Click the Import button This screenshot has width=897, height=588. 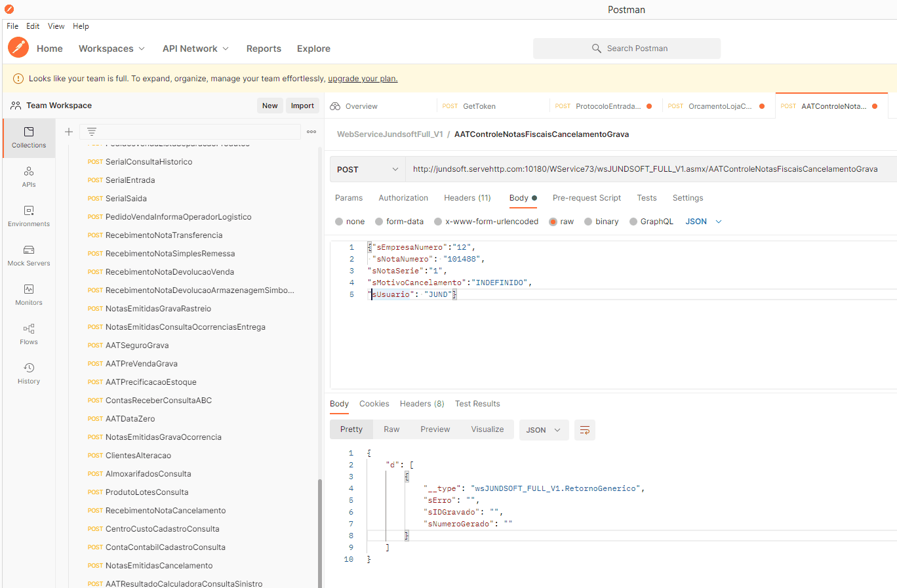[x=302, y=106]
